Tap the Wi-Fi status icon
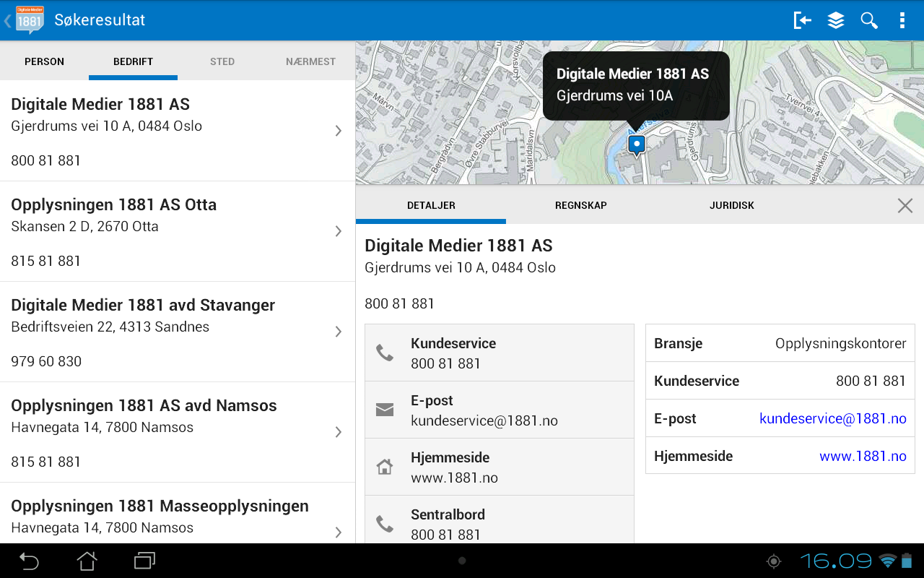The height and width of the screenshot is (578, 924). tap(887, 561)
